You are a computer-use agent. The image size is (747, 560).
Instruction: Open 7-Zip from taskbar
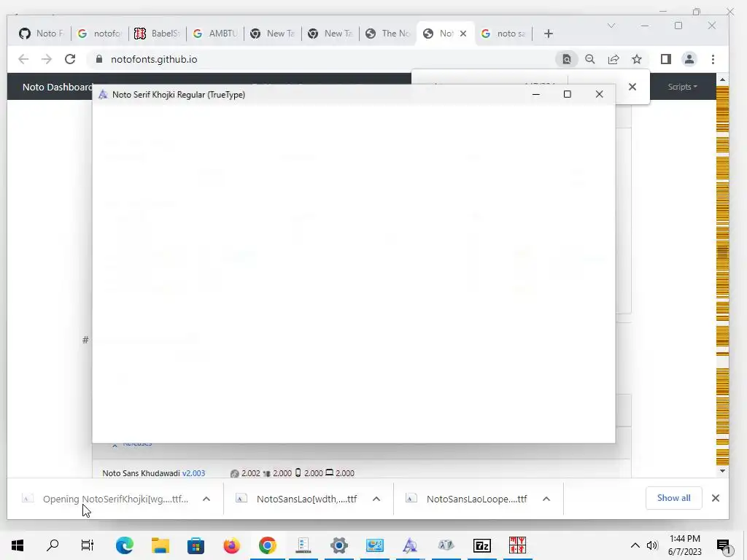click(482, 545)
